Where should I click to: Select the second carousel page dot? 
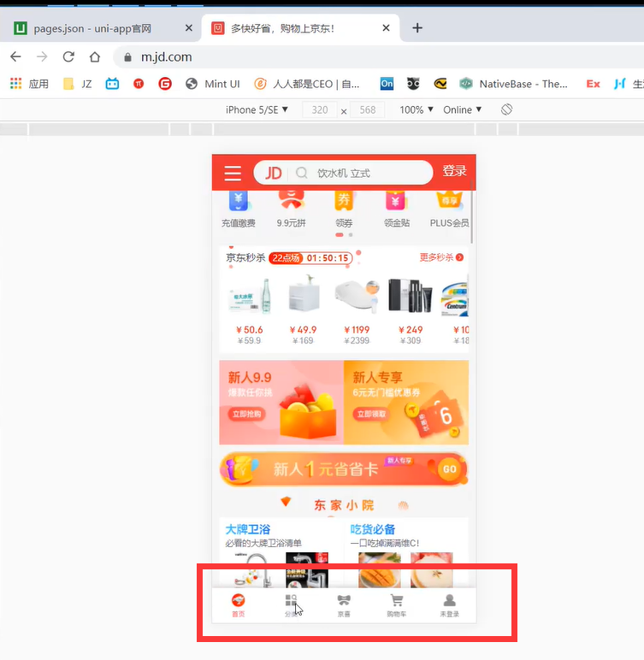point(351,235)
